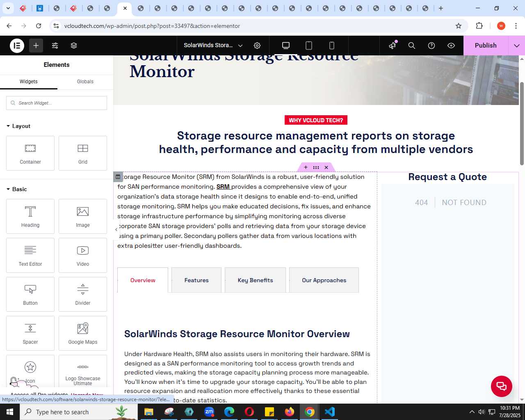Open SolarWinds Stora... document dropdown
The height and width of the screenshot is (420, 525).
pos(213,46)
